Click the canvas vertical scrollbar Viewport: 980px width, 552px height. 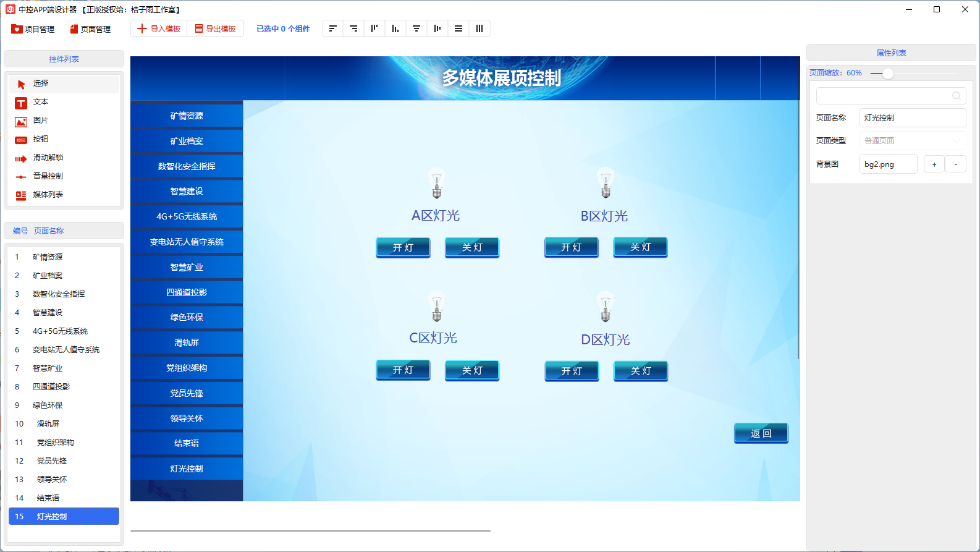[798, 229]
